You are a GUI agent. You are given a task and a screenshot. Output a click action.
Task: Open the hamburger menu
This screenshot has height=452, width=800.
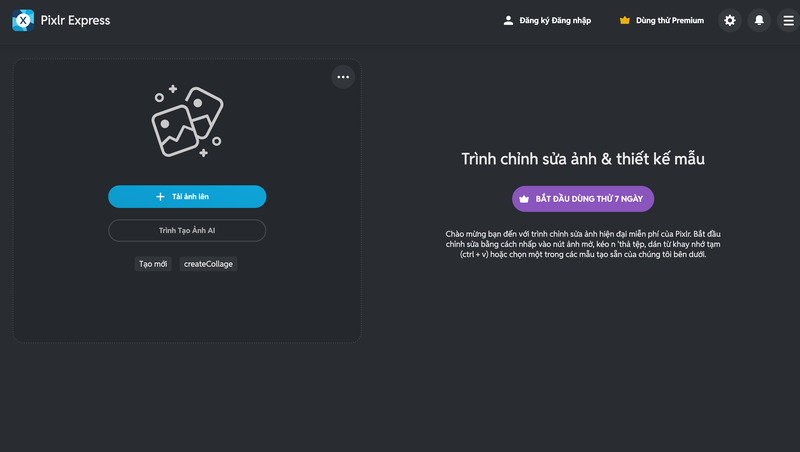[788, 20]
